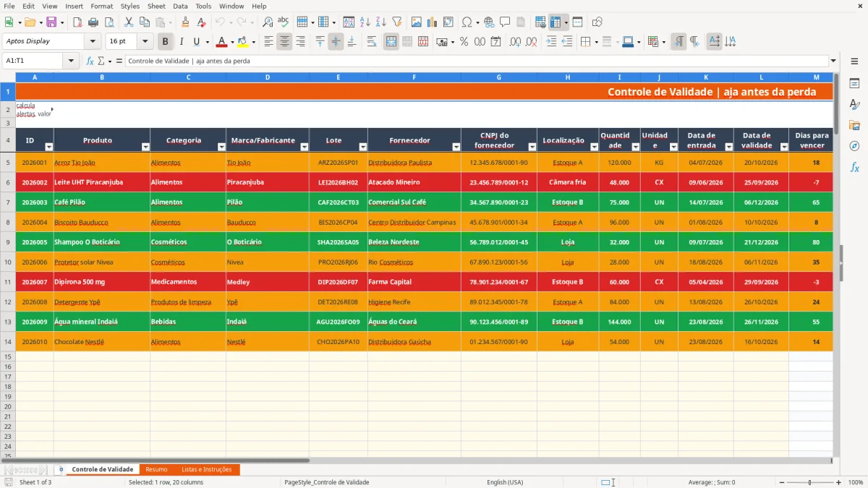Viewport: 868px width, 488px height.
Task: Toggle Wrap Text
Action: coord(372,42)
